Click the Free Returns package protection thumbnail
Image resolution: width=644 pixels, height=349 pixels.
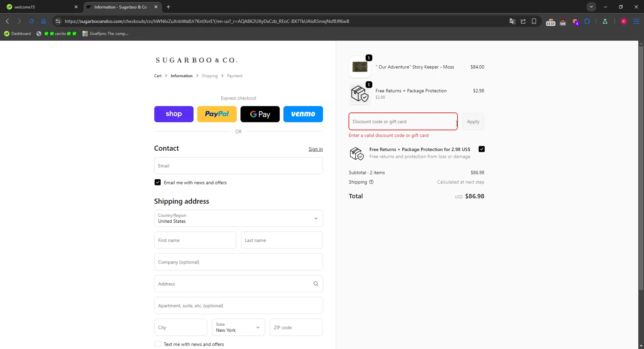(360, 94)
